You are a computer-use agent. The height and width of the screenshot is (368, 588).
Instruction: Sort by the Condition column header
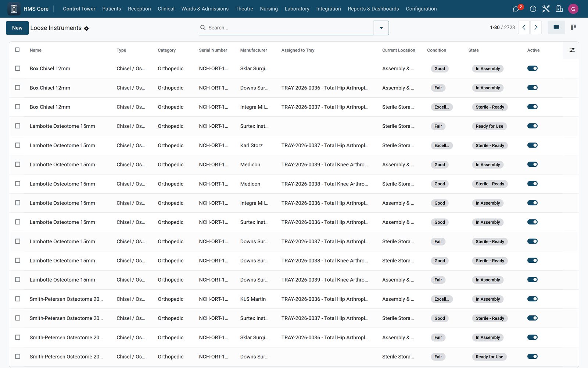pos(437,50)
